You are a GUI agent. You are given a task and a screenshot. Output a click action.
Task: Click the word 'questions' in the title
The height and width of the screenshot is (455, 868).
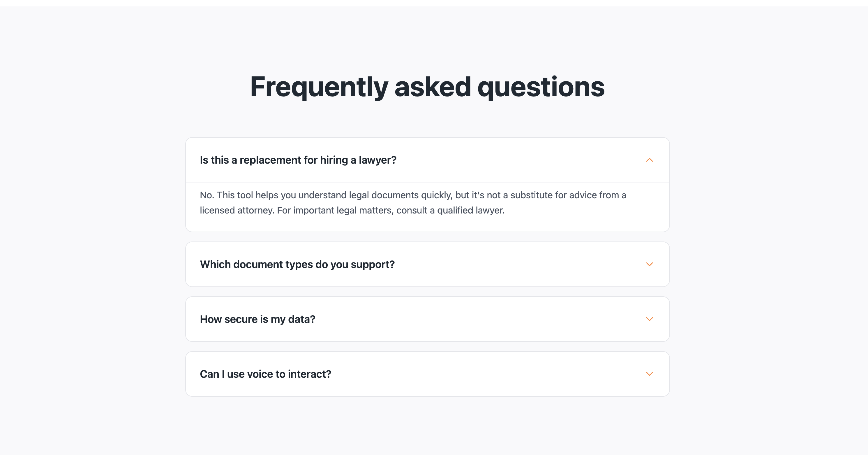pos(541,87)
